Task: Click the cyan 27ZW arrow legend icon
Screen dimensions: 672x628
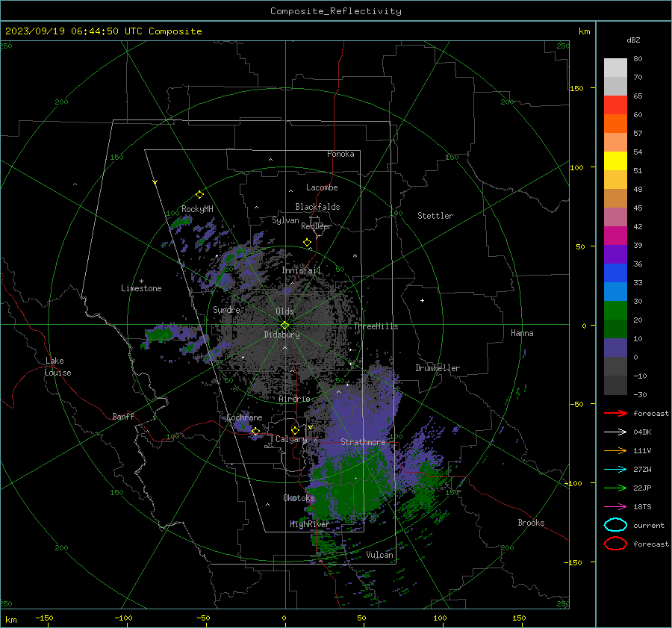Action: pyautogui.click(x=615, y=470)
